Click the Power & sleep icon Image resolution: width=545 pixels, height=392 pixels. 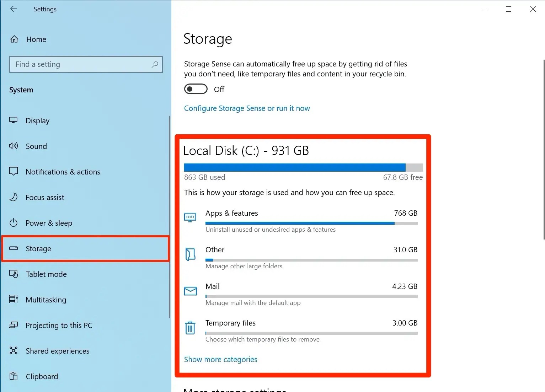[x=14, y=223]
